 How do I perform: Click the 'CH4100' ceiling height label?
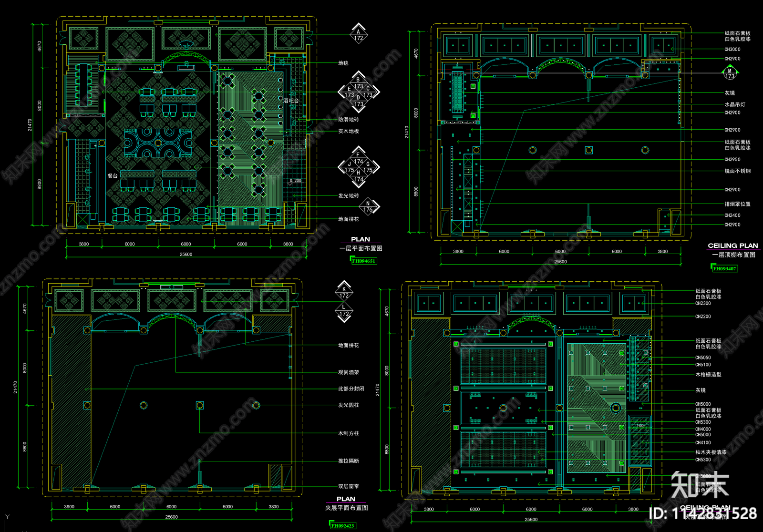pyautogui.click(x=703, y=442)
